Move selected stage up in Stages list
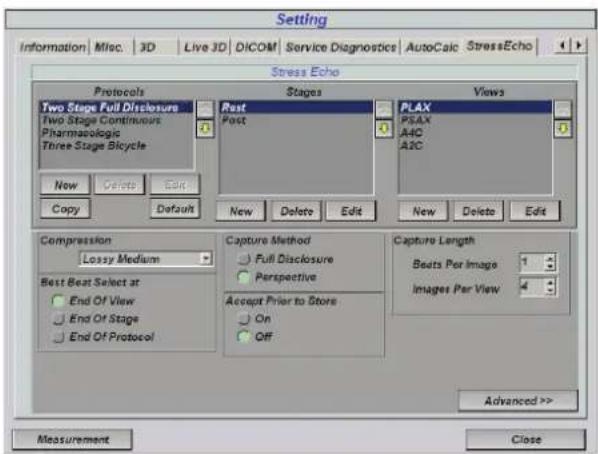 pyautogui.click(x=384, y=109)
